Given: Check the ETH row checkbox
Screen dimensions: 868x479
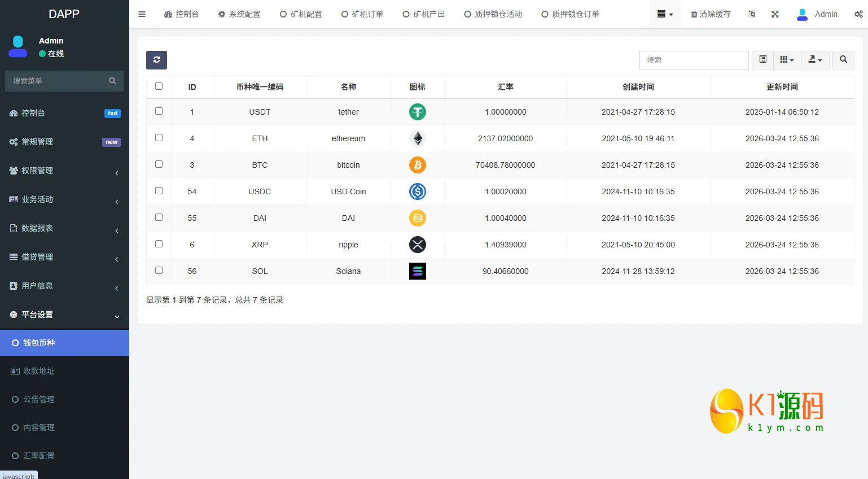Looking at the screenshot, I should 159,138.
